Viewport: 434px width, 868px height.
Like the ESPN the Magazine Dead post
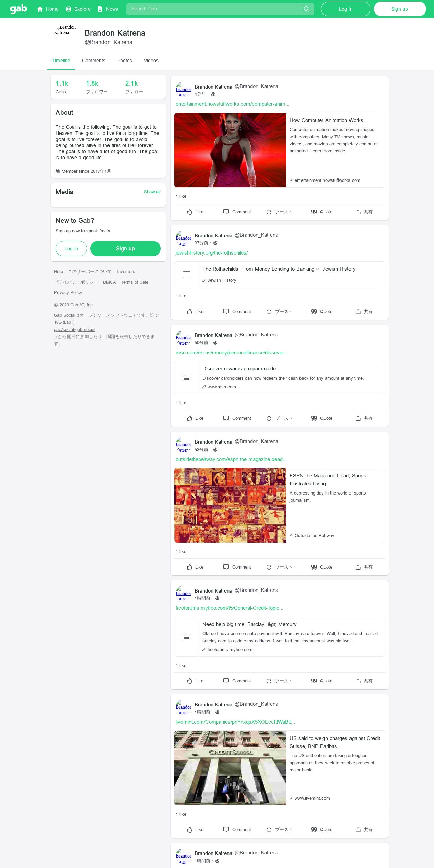[195, 567]
